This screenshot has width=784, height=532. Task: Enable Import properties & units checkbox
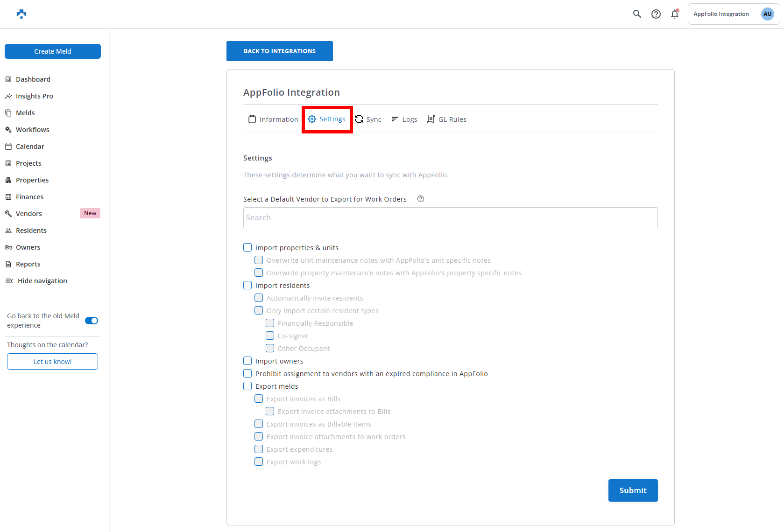coord(247,248)
